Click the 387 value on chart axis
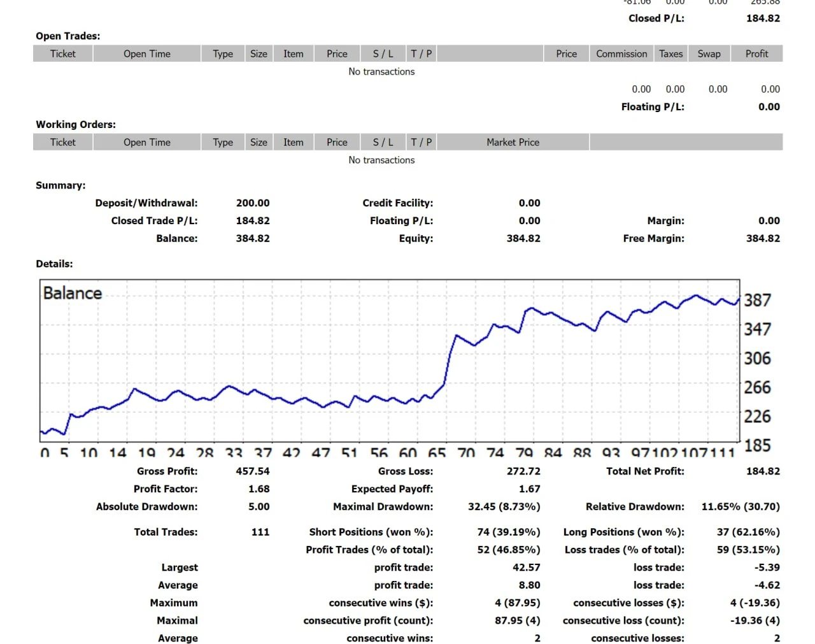This screenshot has height=644, width=815. pyautogui.click(x=757, y=300)
